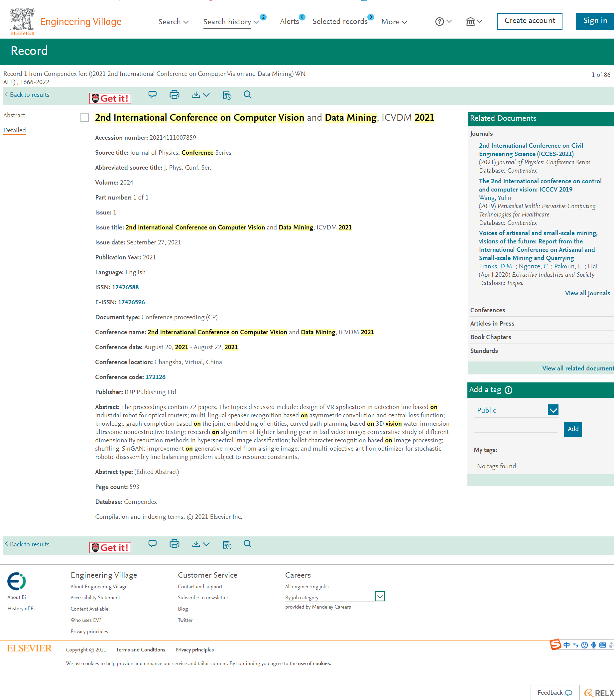Click the Feedback speech bubble button

(x=555, y=692)
